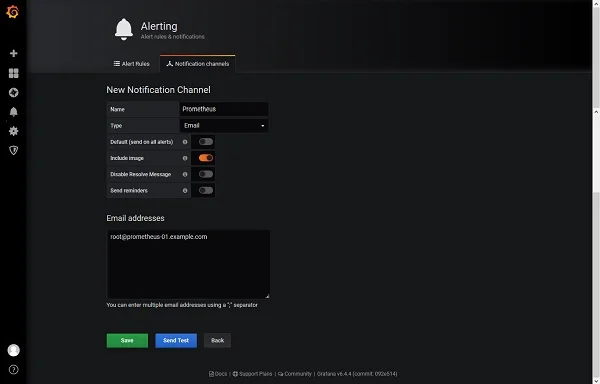Viewport: 600px width, 384px height.
Task: Open the user profile avatar
Action: coord(13,350)
